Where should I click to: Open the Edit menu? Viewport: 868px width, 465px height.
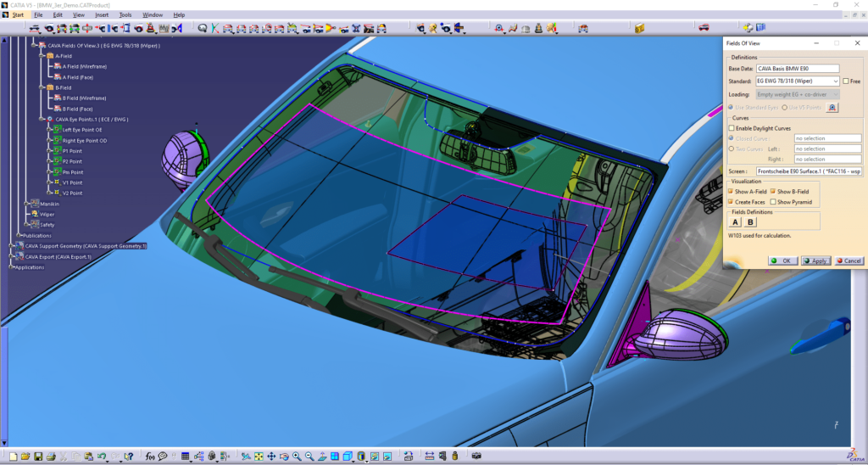pyautogui.click(x=58, y=15)
